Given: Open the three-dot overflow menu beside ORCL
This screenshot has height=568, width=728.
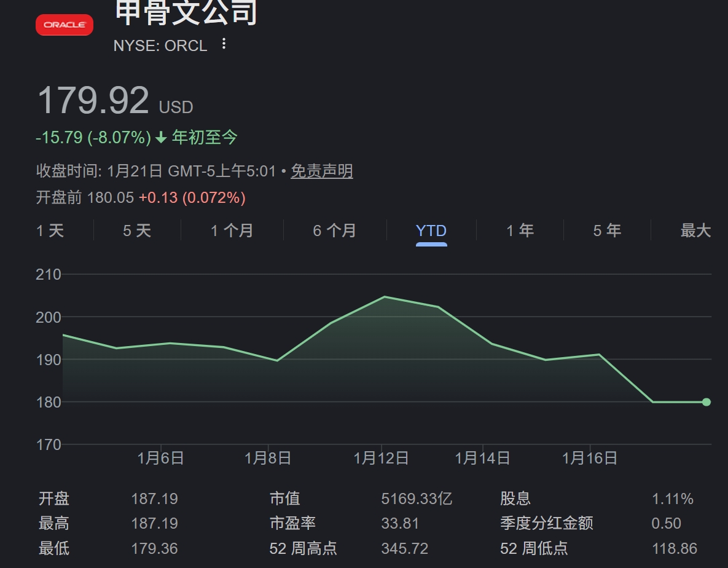Looking at the screenshot, I should 224,44.
